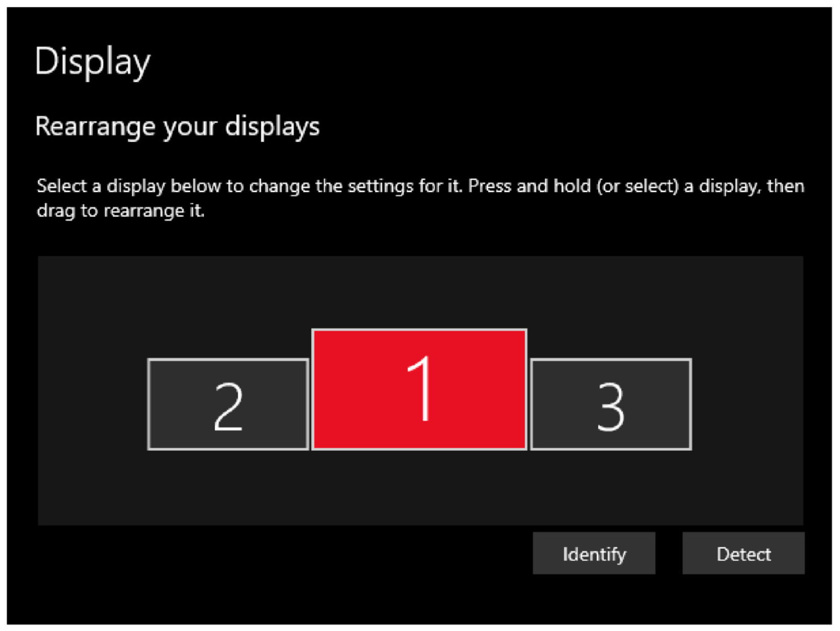Image resolution: width=840 pixels, height=631 pixels.
Task: Click the 'Rearrange your displays' heading
Action: click(177, 126)
